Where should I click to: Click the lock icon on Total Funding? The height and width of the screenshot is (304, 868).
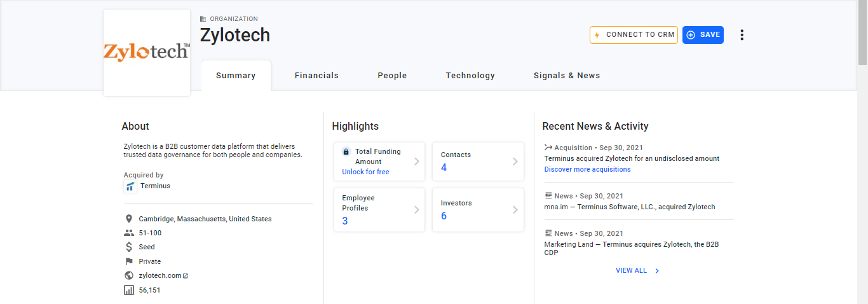(x=346, y=152)
